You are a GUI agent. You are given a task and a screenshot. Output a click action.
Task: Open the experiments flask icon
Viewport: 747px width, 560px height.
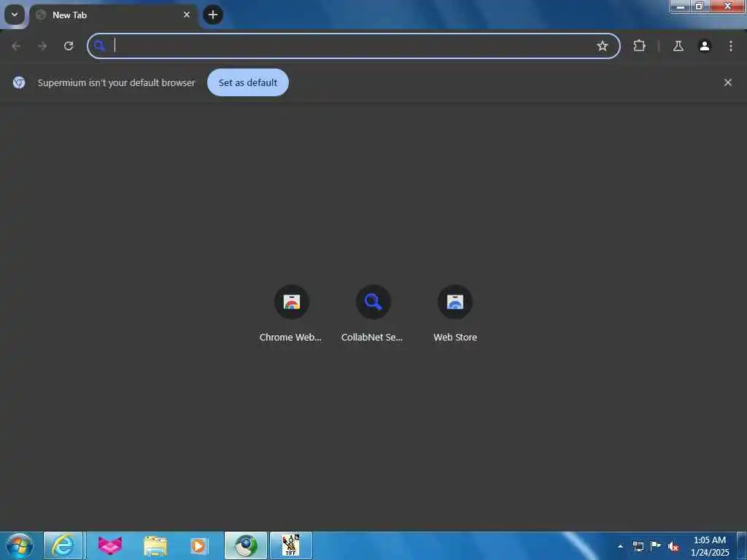click(x=678, y=46)
